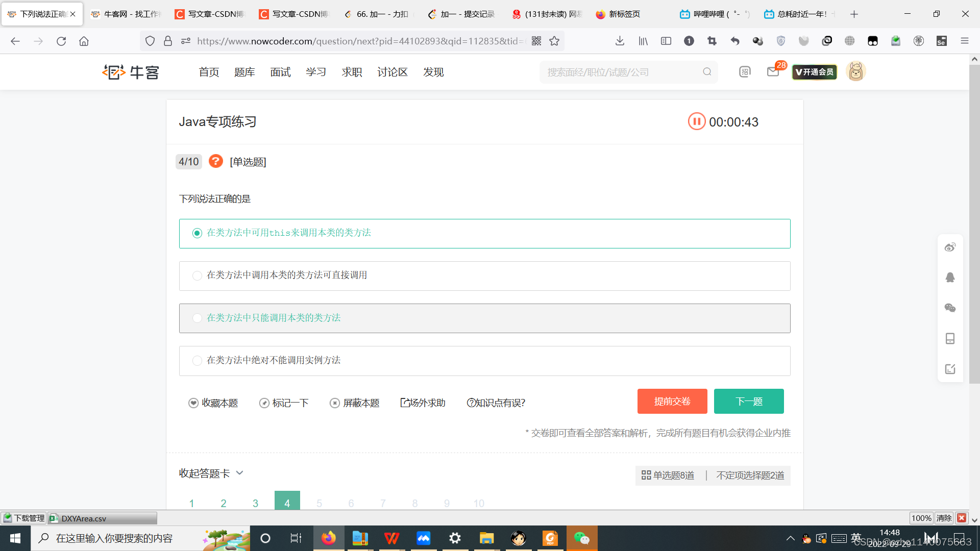
Task: Click the crop screenshot extension icon
Action: pyautogui.click(x=712, y=41)
